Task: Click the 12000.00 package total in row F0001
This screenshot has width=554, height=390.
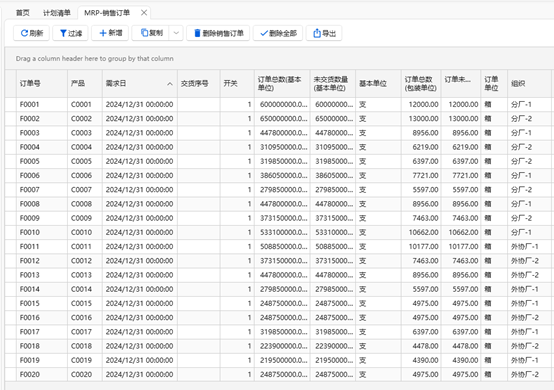Action: (421, 105)
